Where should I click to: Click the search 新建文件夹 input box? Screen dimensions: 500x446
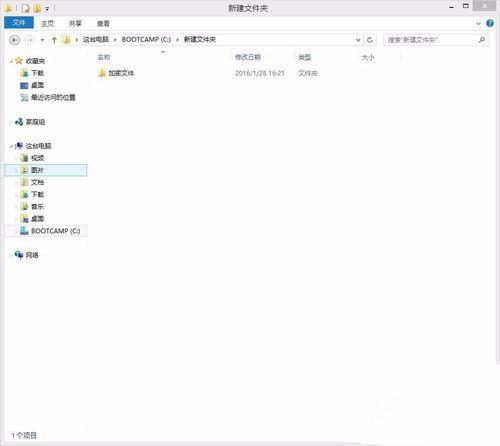(431, 40)
